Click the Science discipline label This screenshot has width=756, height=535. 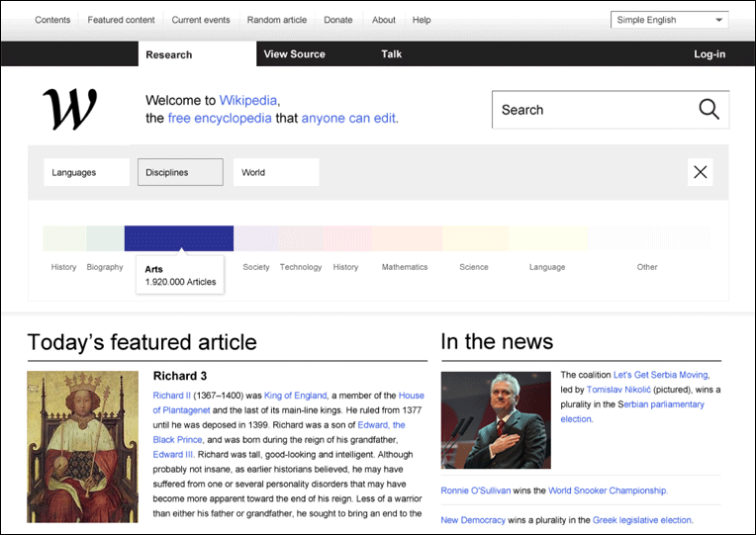tap(473, 267)
